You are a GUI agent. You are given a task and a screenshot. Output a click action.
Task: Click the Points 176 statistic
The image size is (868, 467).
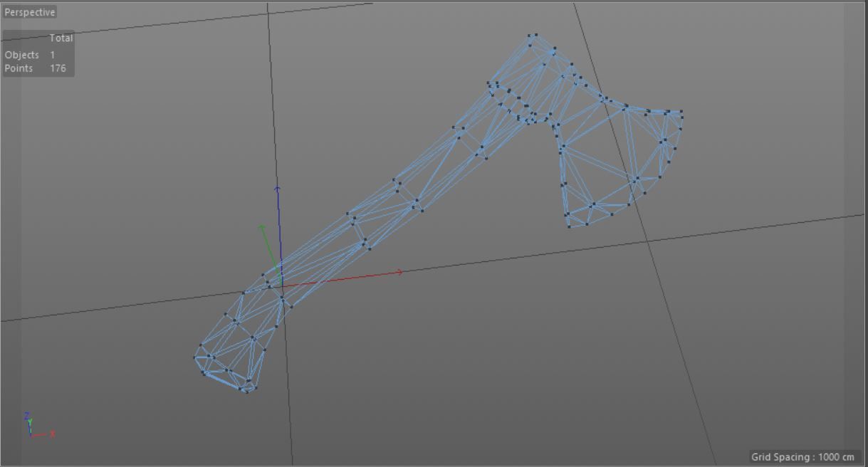coord(36,68)
